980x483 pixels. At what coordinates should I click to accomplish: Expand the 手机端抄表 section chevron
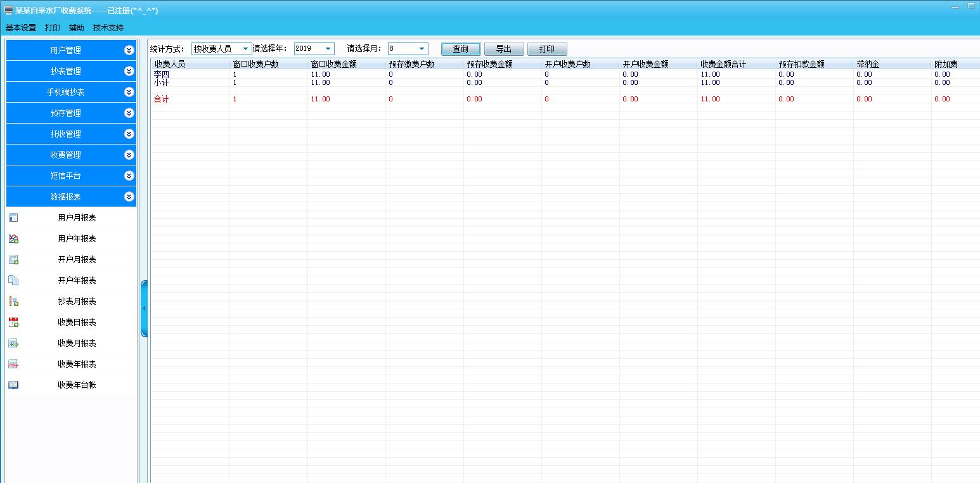click(x=129, y=92)
